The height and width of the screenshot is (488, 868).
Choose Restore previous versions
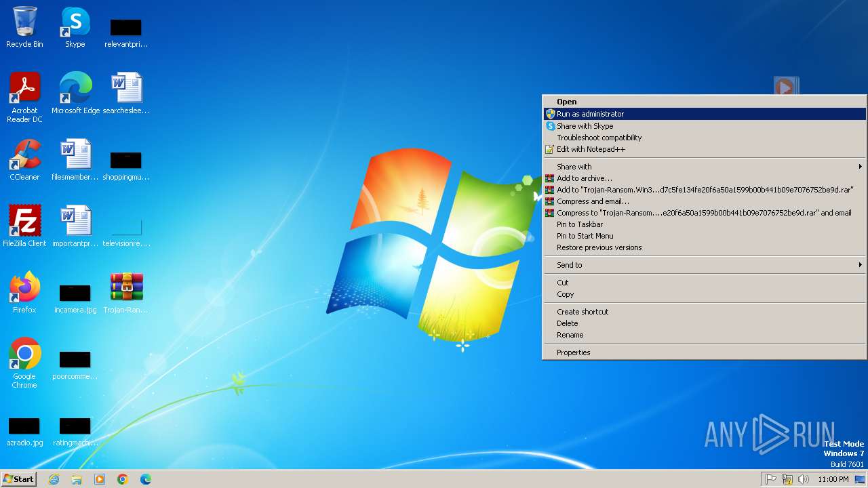click(x=705, y=247)
